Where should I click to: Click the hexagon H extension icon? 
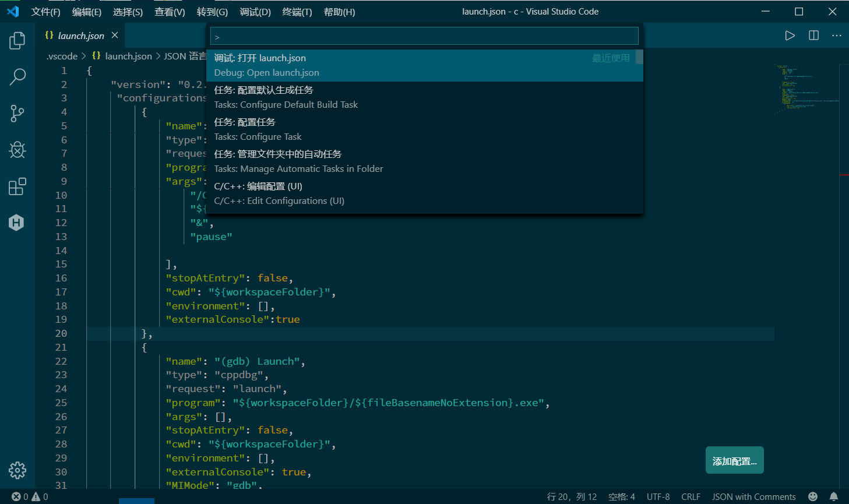(x=17, y=223)
